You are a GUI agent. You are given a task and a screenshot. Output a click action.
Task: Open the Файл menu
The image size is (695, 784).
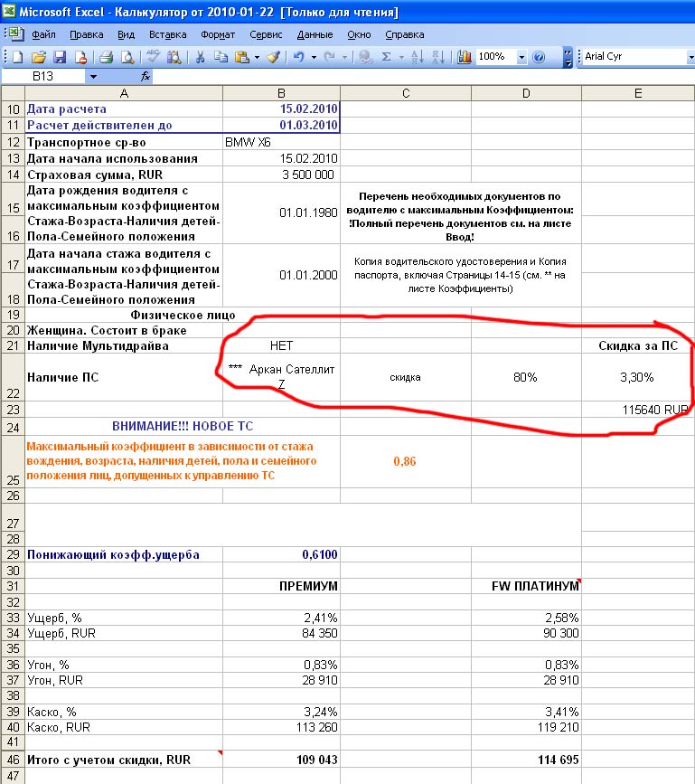tap(43, 34)
